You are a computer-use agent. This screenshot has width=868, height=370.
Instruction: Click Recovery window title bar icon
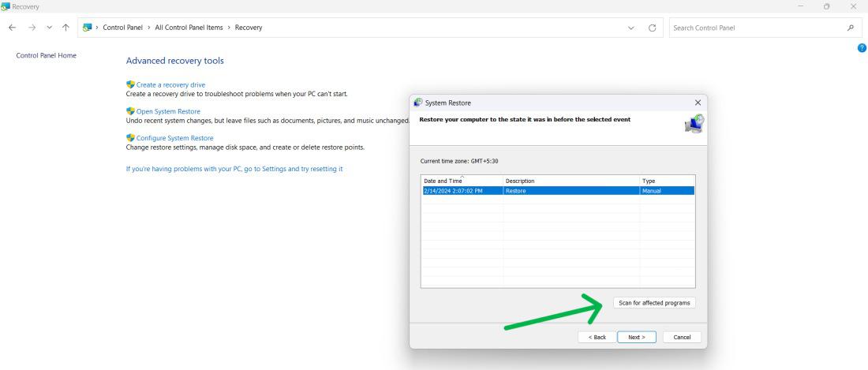[5, 6]
